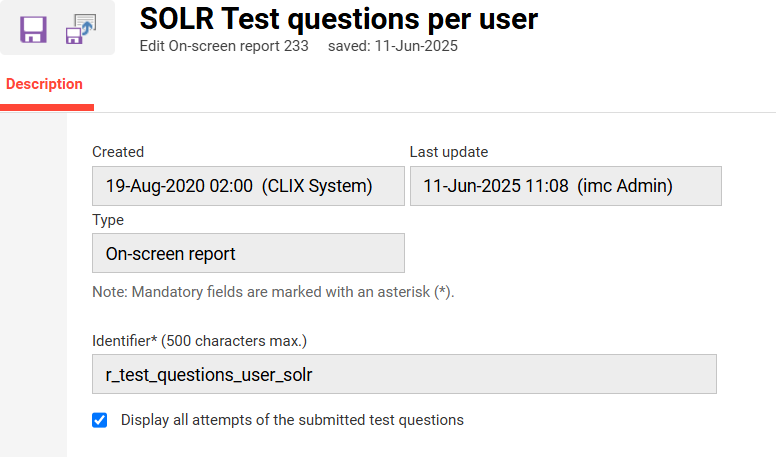The height and width of the screenshot is (457, 776).
Task: Click the purple Save floppy disk icon
Action: (x=33, y=27)
